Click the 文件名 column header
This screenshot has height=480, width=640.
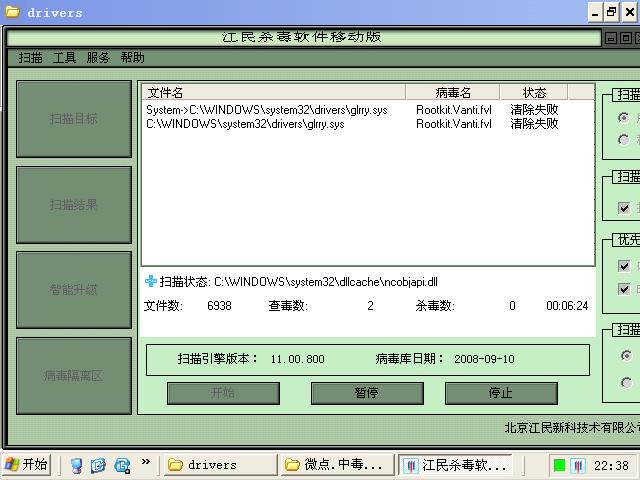[274, 92]
